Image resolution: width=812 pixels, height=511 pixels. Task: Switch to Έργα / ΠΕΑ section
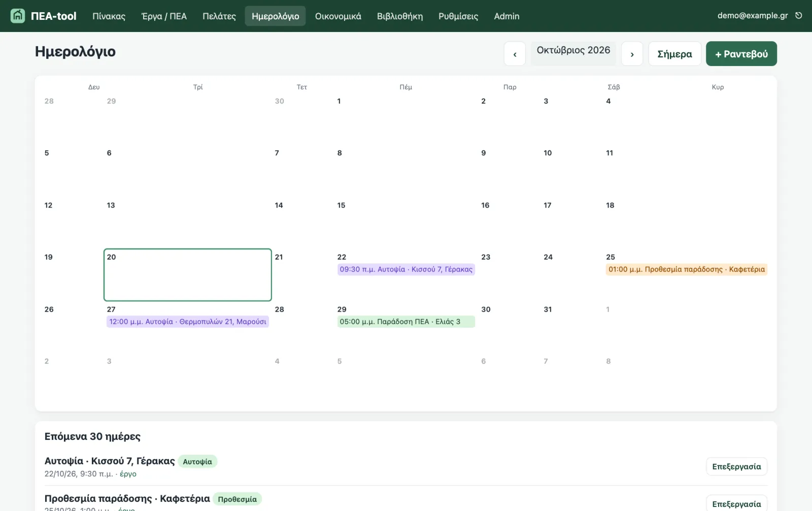click(164, 16)
